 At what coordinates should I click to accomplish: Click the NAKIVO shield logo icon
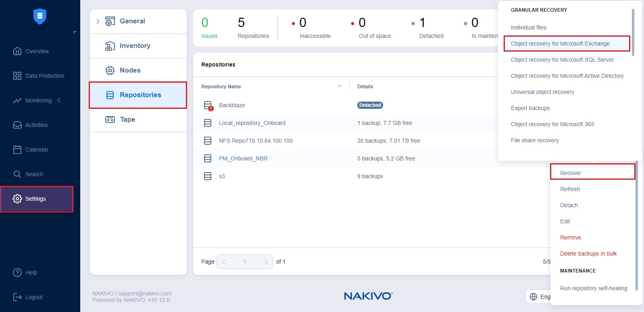(40, 17)
